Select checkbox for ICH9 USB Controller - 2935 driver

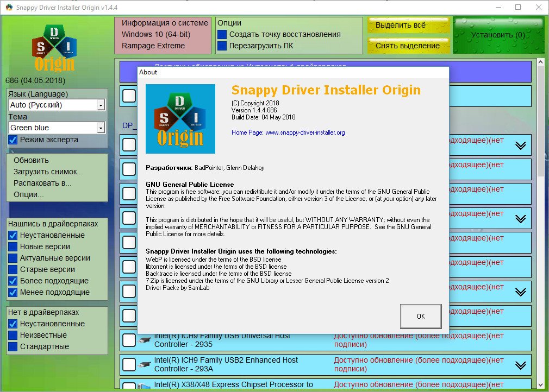click(129, 340)
